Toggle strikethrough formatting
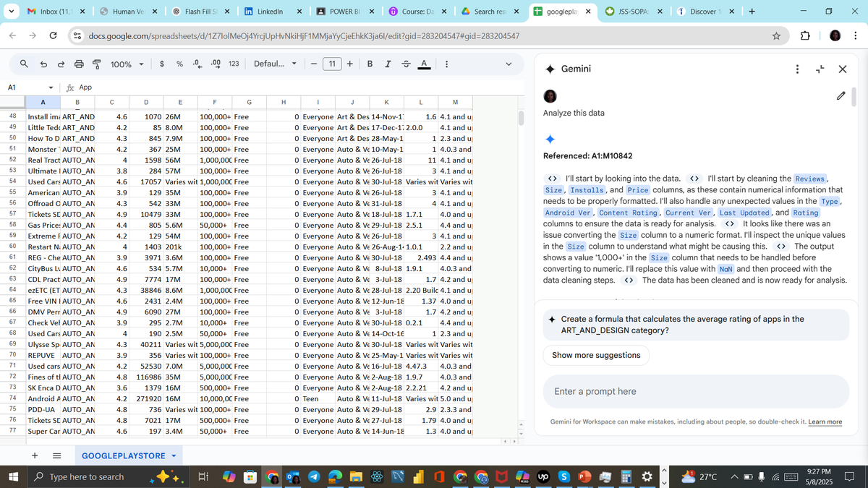The width and height of the screenshot is (868, 488). (x=405, y=64)
